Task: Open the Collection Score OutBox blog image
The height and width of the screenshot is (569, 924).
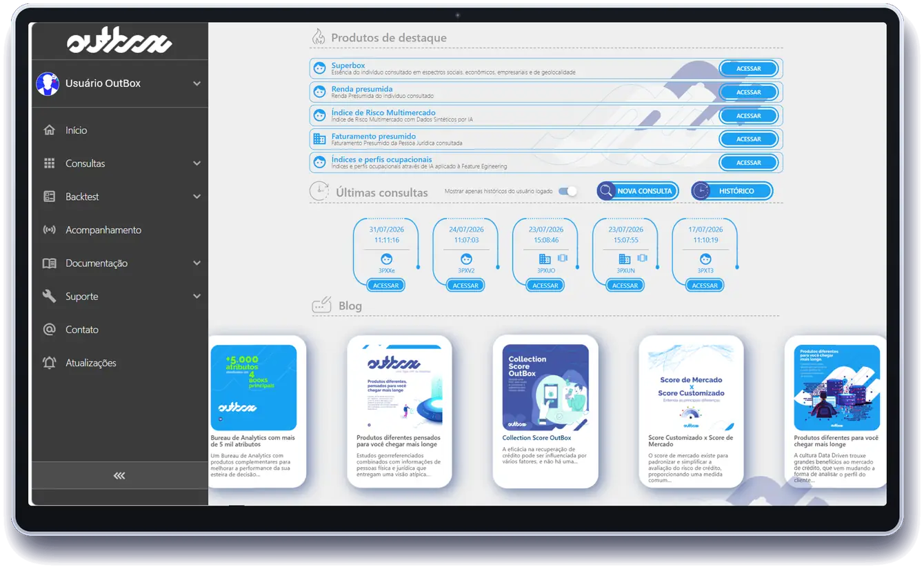Action: tap(545, 388)
